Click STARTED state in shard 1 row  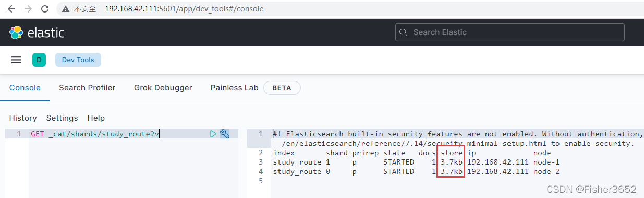(x=398, y=162)
